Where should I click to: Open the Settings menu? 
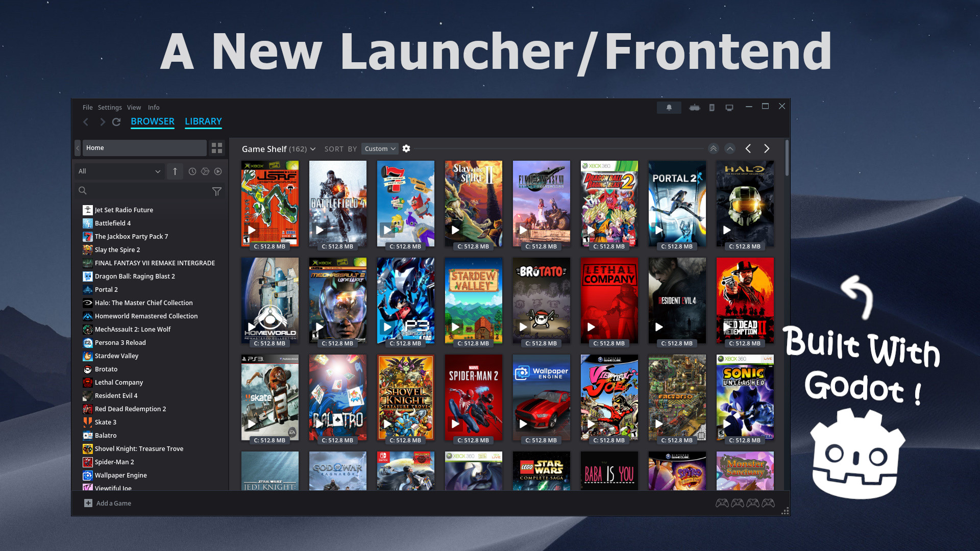tap(110, 107)
